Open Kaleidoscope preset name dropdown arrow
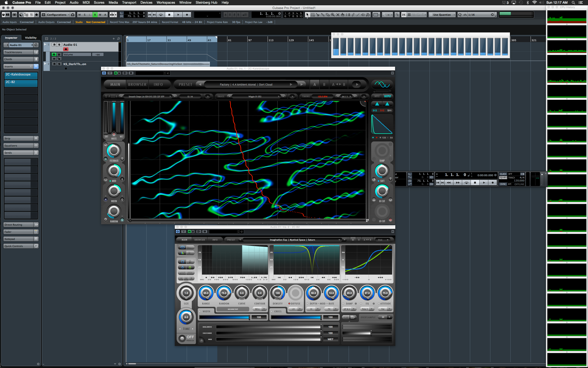The image size is (588, 368). (x=291, y=84)
